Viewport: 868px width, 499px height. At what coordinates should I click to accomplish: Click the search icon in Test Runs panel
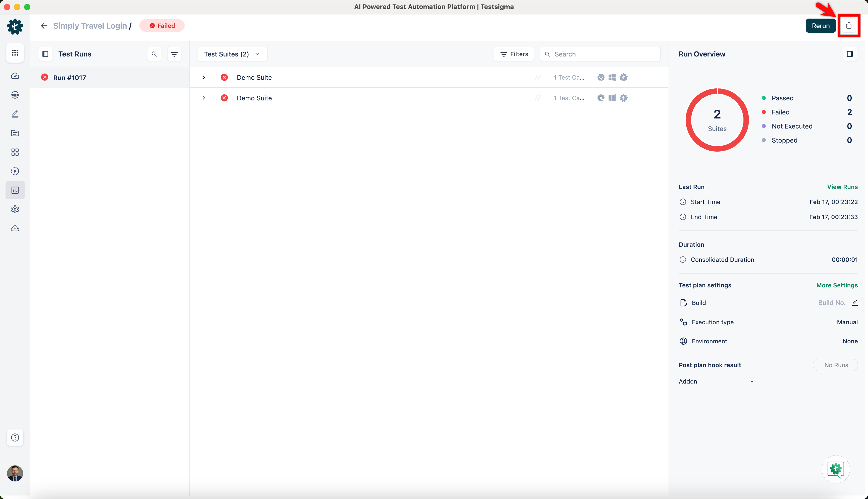154,54
